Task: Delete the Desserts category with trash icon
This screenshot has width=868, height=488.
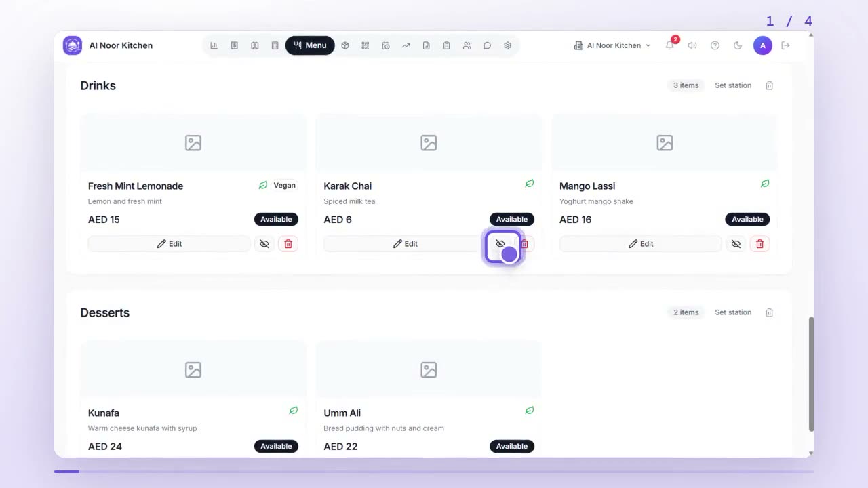Action: point(769,312)
